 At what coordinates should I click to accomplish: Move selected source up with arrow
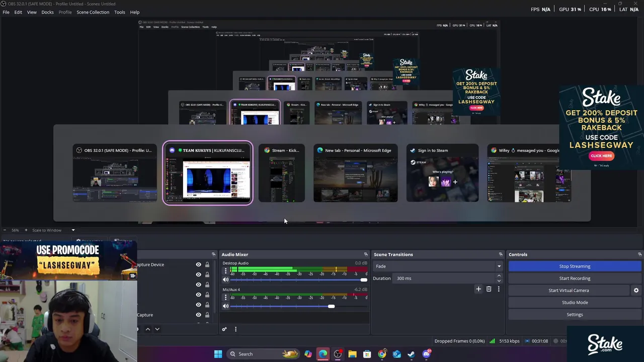click(147, 329)
